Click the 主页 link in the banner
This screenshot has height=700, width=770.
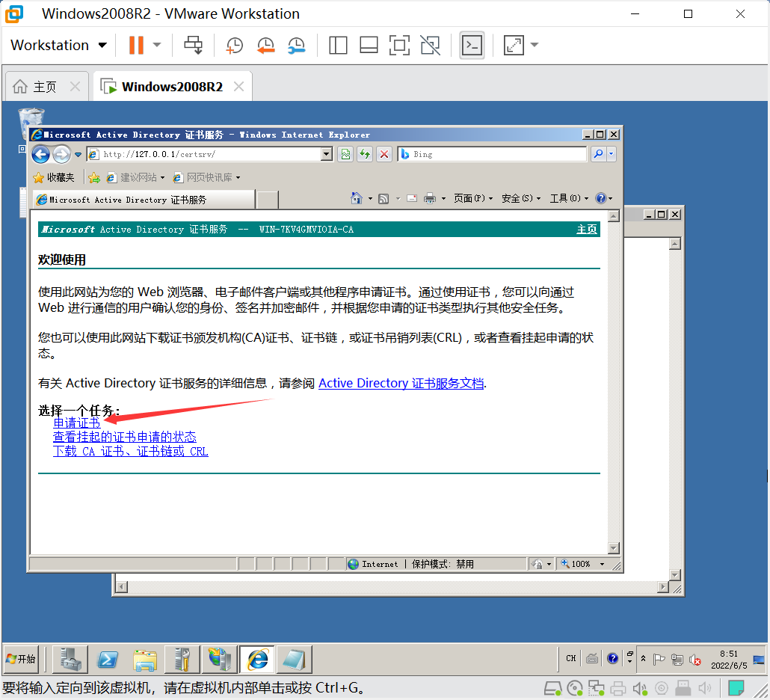coord(586,230)
